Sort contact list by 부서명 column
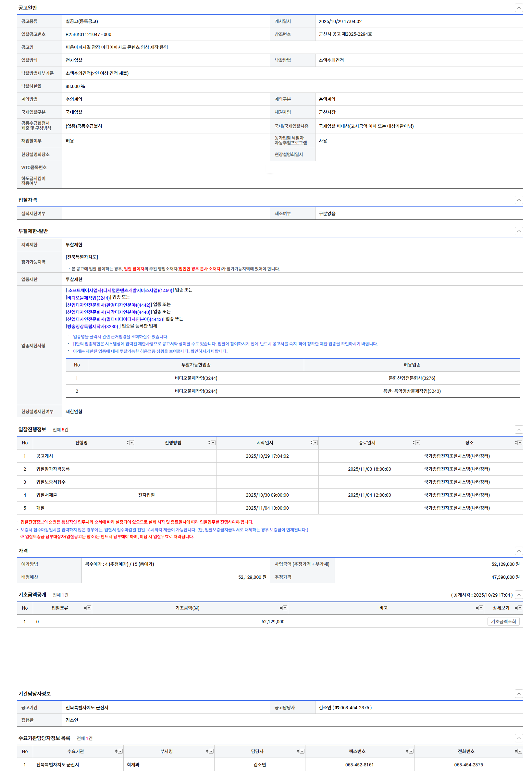 207,751
